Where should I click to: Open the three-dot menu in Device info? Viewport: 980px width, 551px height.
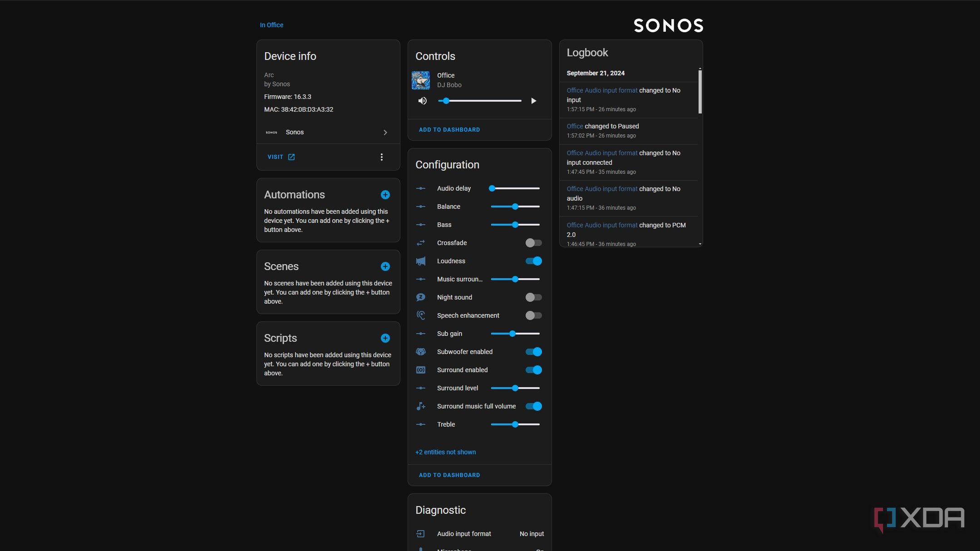click(381, 157)
